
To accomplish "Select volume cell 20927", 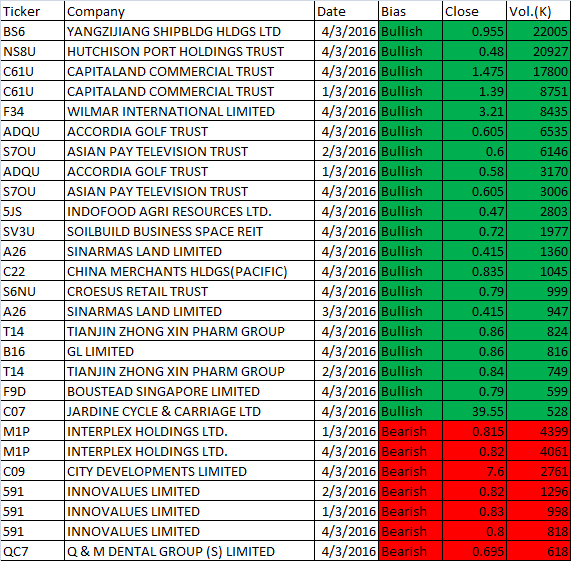I will click(538, 51).
